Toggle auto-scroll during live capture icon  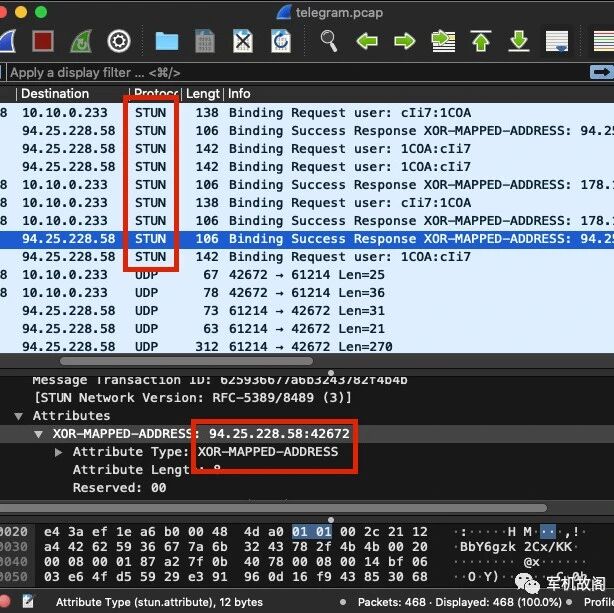point(557,41)
